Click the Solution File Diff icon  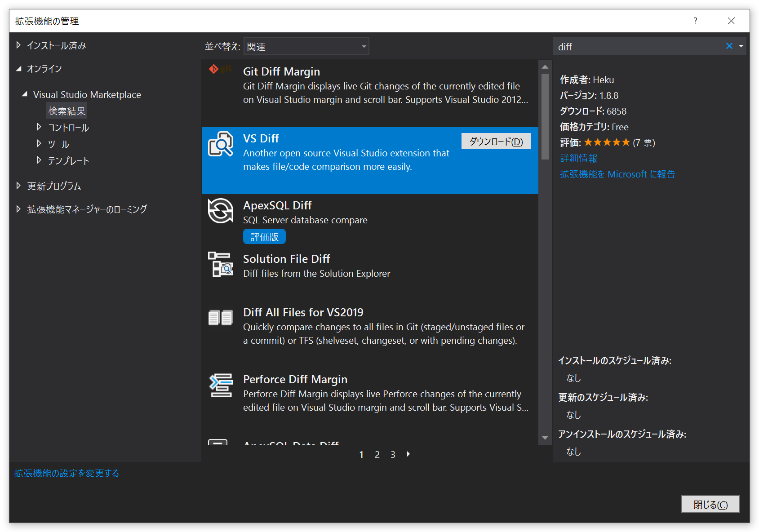[x=220, y=265]
